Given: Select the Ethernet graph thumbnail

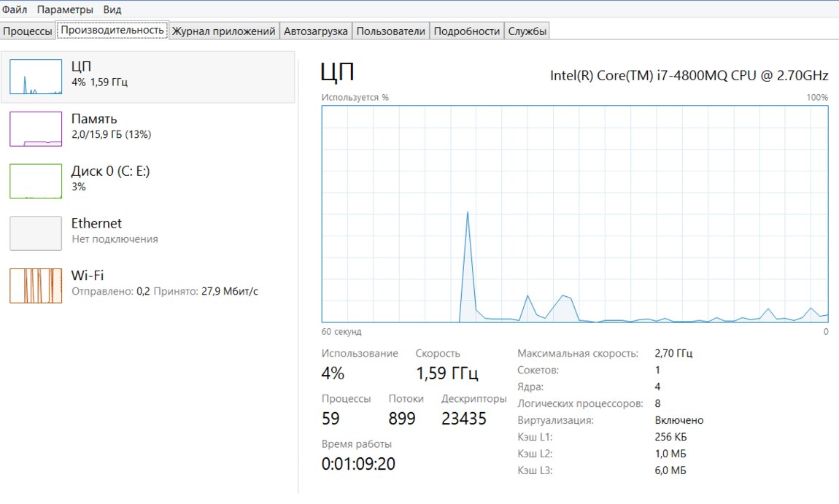Looking at the screenshot, I should click(x=36, y=233).
